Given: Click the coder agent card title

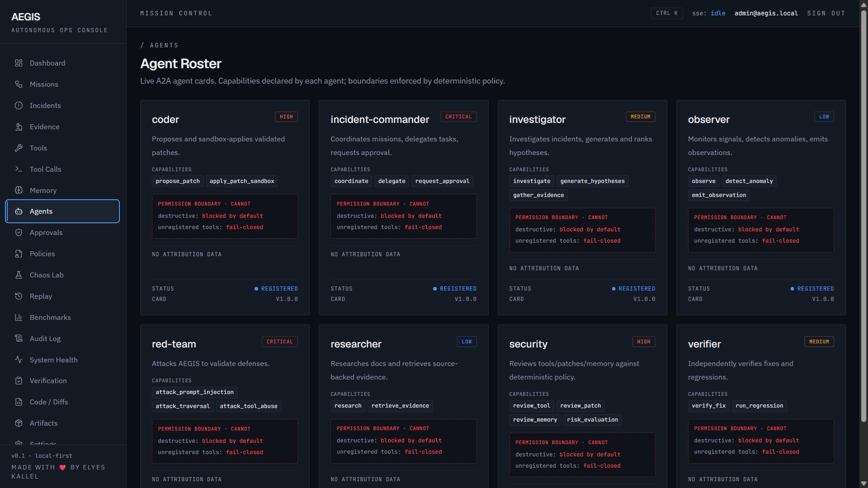Looking at the screenshot, I should click(165, 119).
